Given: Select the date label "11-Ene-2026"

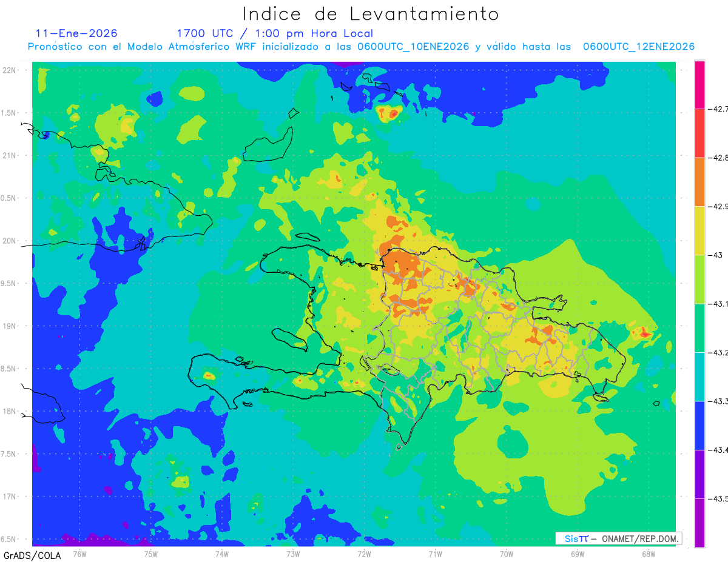Looking at the screenshot, I should pos(76,33).
